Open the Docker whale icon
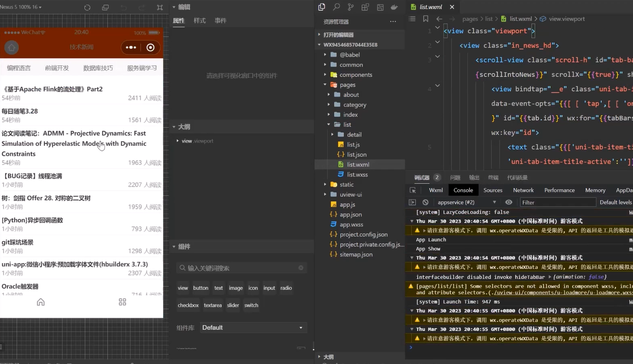The width and height of the screenshot is (633, 364). 394,7
